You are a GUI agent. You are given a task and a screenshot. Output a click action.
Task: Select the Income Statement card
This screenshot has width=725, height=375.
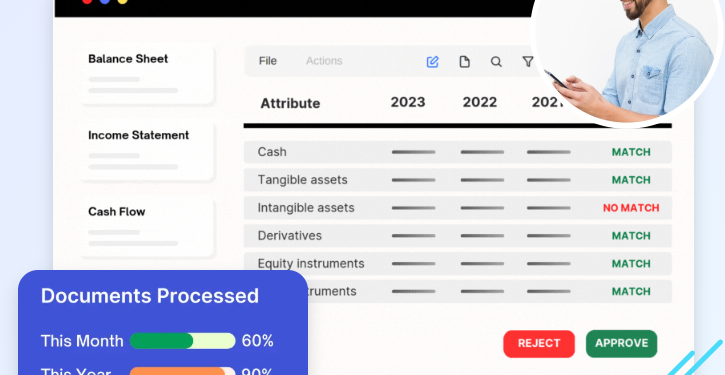[147, 151]
